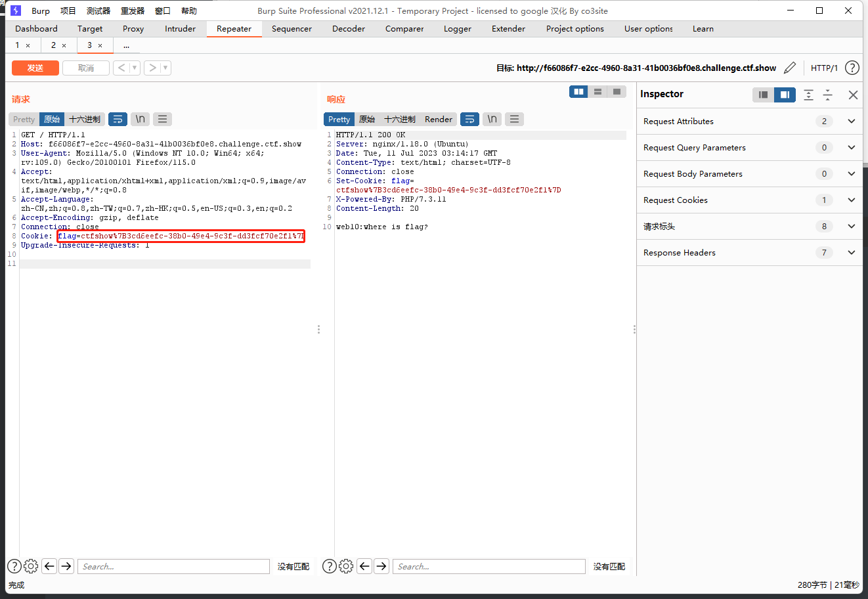
Task: Open the 帮助 menu
Action: click(x=189, y=11)
